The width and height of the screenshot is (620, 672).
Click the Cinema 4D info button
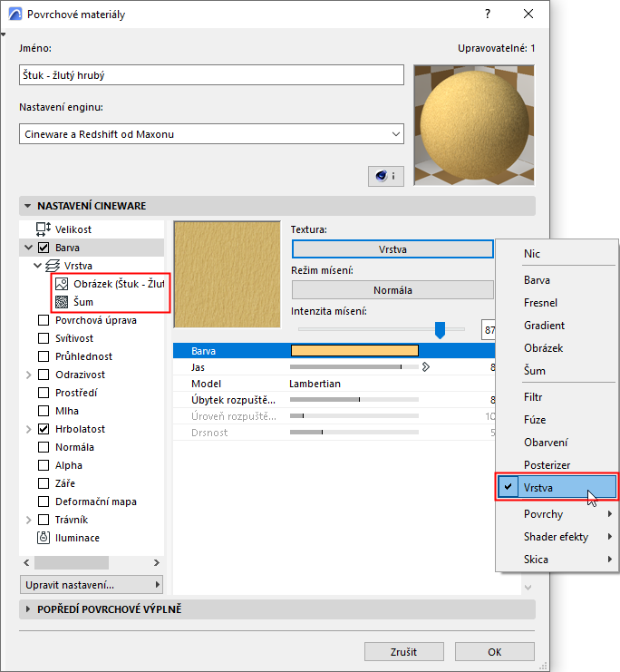[385, 176]
